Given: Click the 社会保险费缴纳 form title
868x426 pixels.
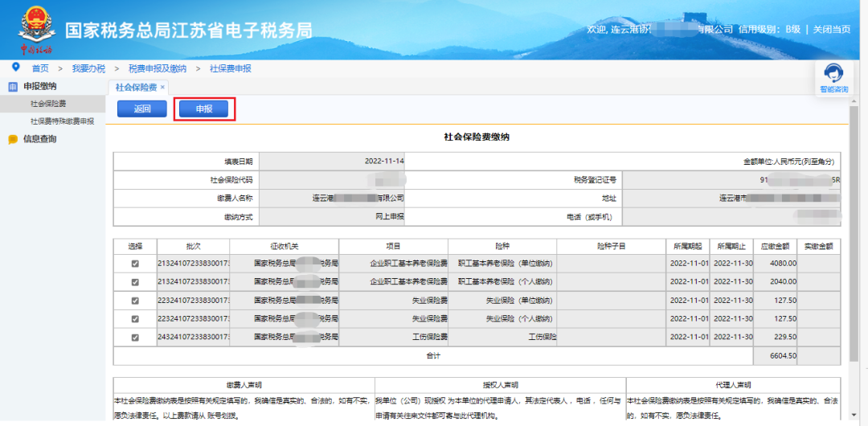Looking at the screenshot, I should 477,137.
